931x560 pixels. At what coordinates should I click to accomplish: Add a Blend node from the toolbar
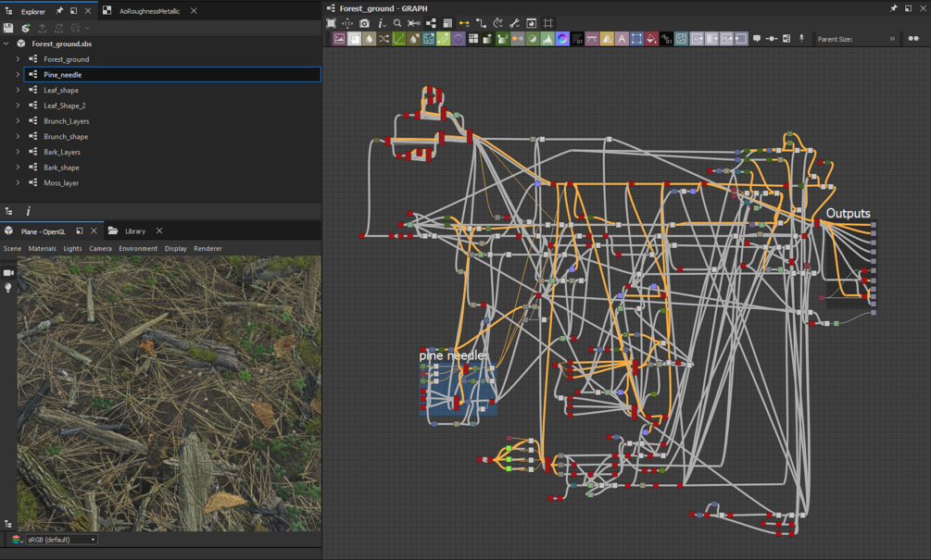pos(354,39)
